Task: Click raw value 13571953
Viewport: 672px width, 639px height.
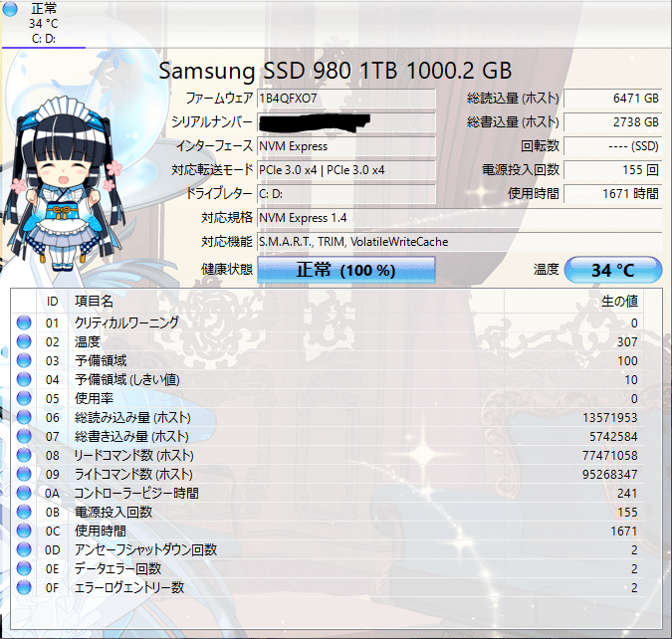Action: click(x=610, y=417)
